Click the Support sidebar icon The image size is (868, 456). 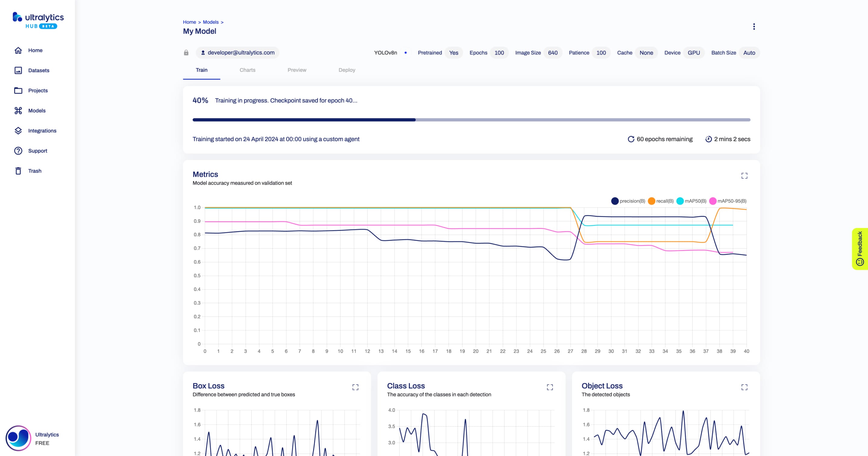(18, 150)
